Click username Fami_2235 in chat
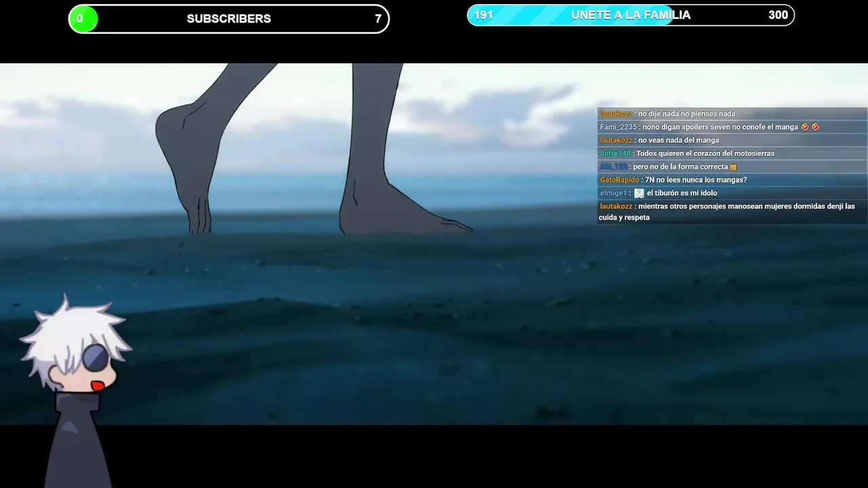The image size is (868, 488). 618,127
